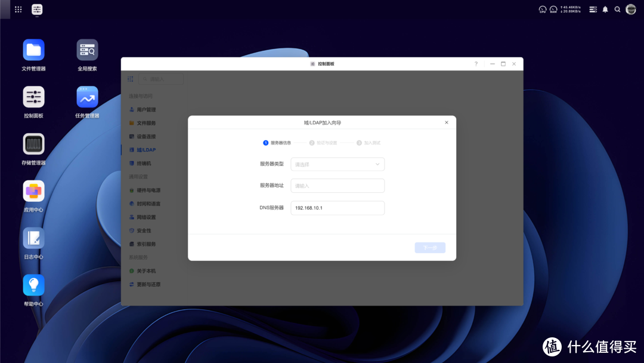Click the CPU usage gauge in top bar

click(x=542, y=9)
